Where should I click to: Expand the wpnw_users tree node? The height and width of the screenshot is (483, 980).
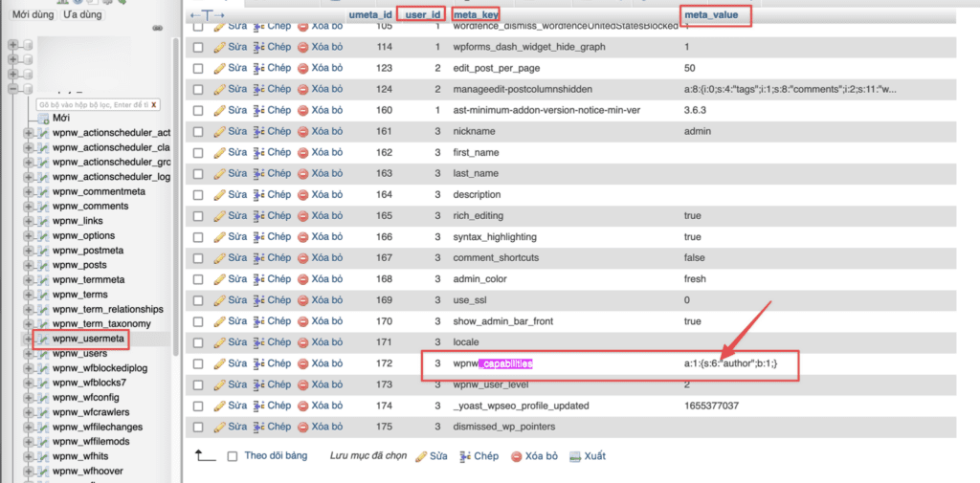[x=28, y=353]
